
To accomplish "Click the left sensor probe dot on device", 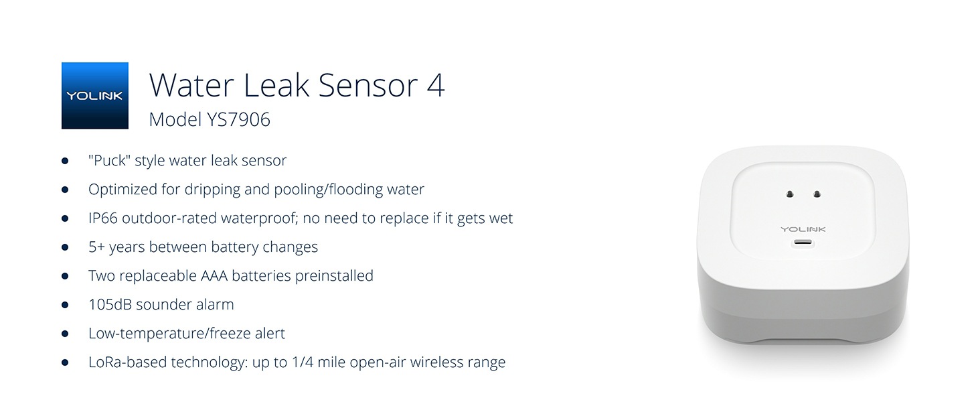I will click(791, 194).
